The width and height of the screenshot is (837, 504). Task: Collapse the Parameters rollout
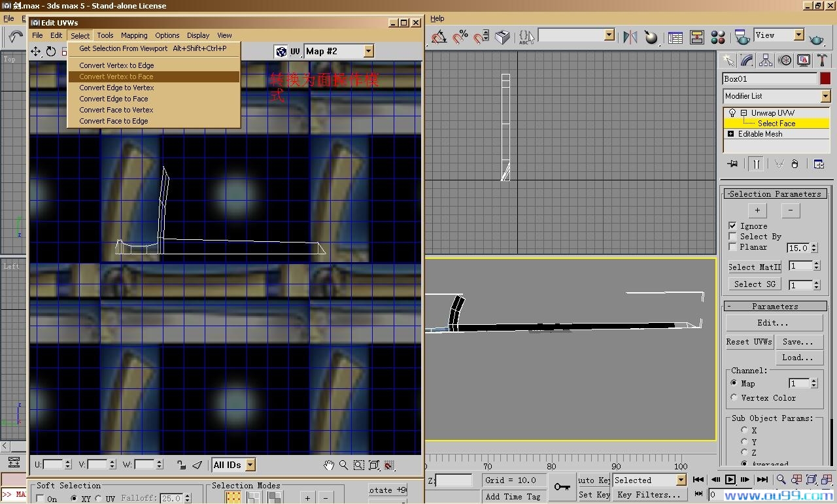click(775, 306)
